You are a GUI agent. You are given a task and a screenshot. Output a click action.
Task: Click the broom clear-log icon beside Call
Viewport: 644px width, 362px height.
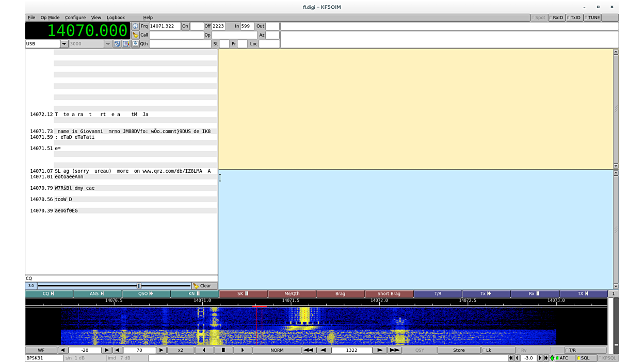click(135, 35)
